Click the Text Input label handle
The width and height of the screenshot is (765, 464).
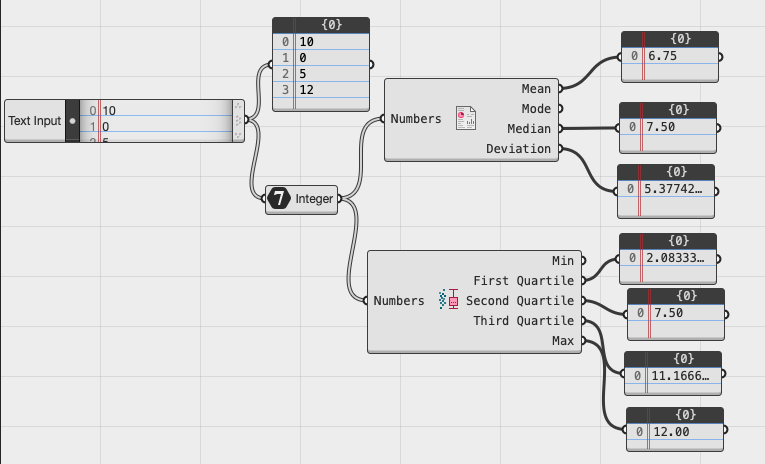35,121
